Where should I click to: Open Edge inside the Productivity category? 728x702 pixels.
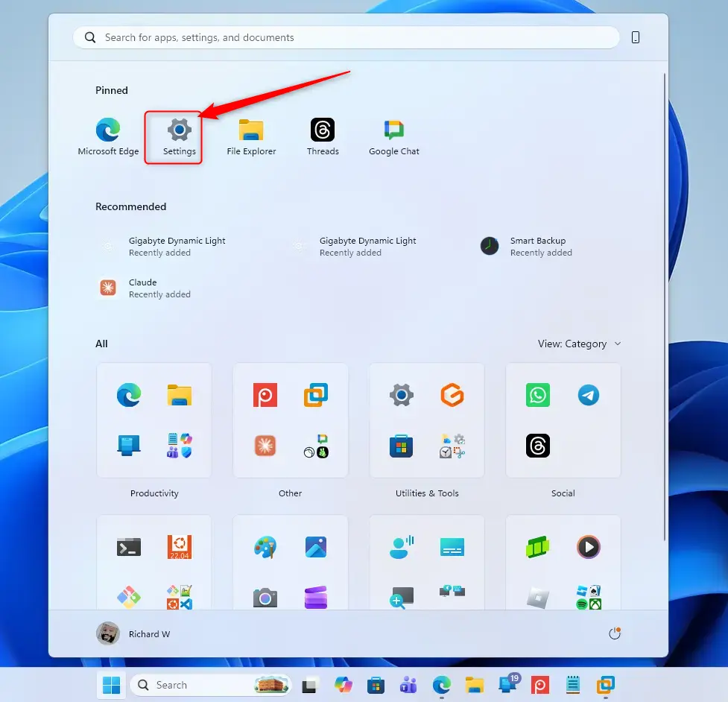click(129, 395)
